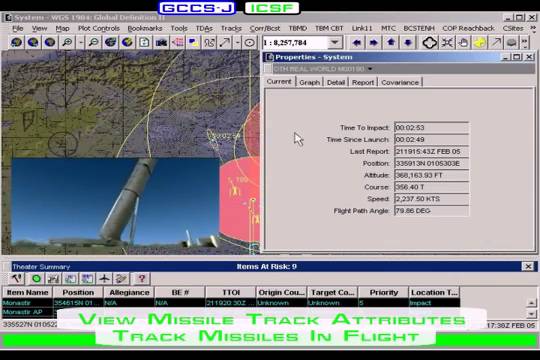
Task: Pan map left with blue arrow
Action: coord(357,42)
